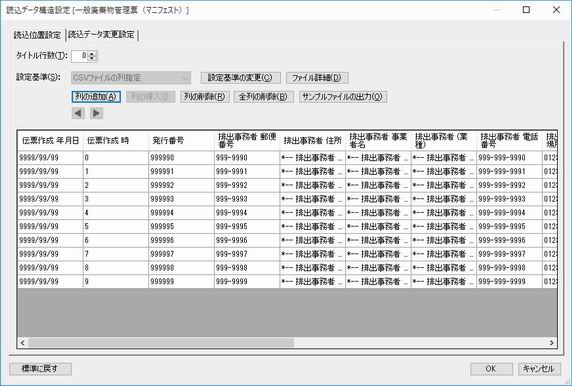Click 伝票作成 時 cell with value 4
The height and width of the screenshot is (386, 572).
click(116, 213)
